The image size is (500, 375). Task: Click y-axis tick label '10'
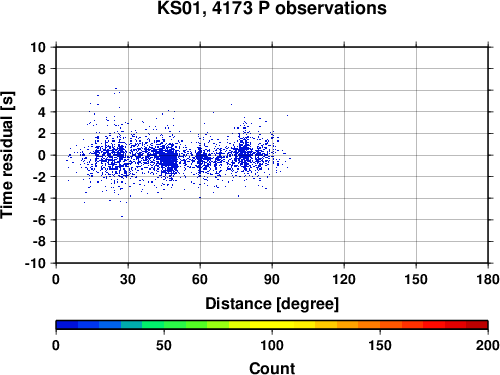(x=38, y=47)
